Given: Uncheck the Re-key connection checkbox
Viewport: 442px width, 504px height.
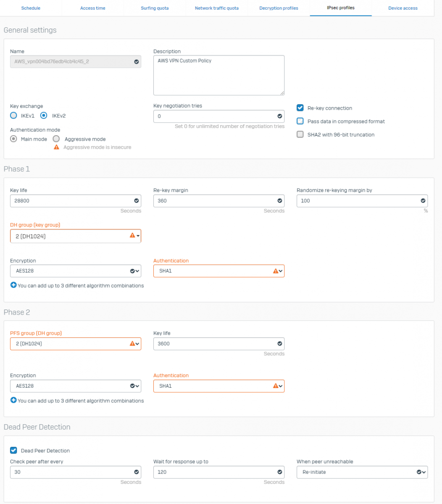Looking at the screenshot, I should [300, 108].
